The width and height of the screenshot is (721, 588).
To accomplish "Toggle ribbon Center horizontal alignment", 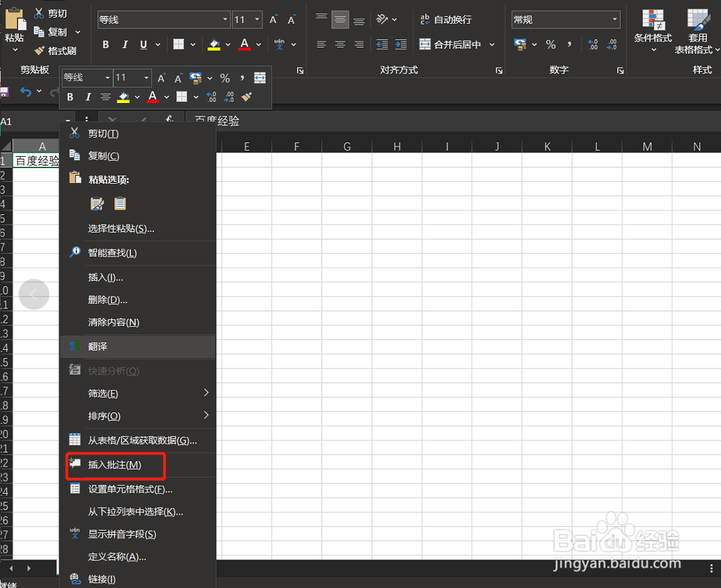I will pos(340,45).
